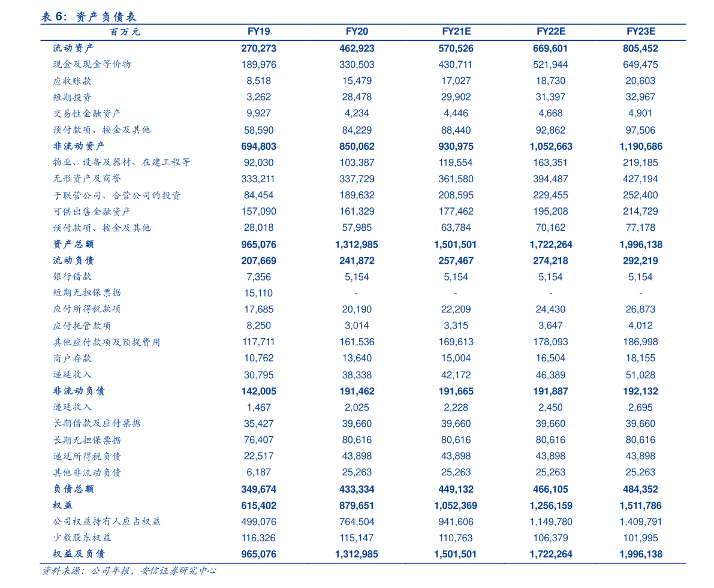Select the 流动资产 row label
The height and width of the screenshot is (588, 714).
click(73, 49)
